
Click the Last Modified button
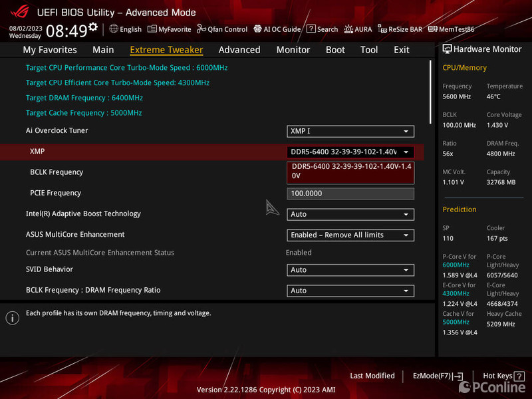[x=372, y=376]
